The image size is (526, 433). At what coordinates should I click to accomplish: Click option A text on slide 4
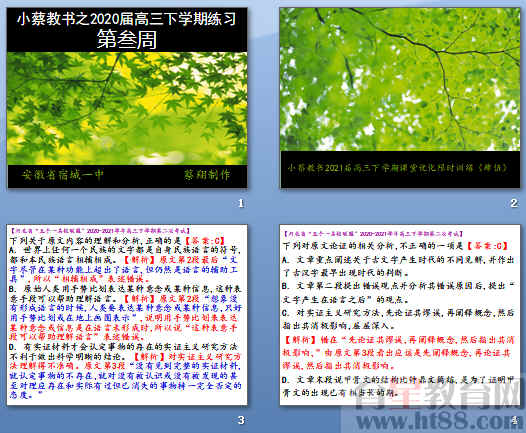tap(399, 266)
